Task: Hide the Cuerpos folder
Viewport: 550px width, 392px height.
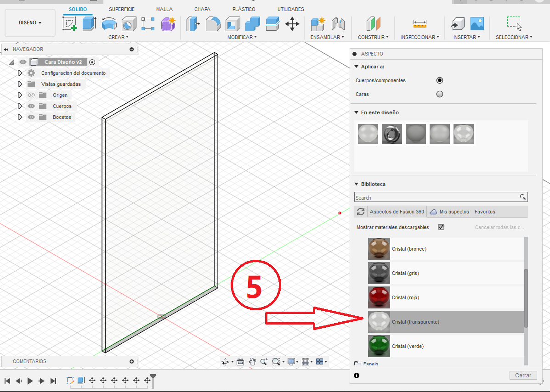Action: click(31, 106)
